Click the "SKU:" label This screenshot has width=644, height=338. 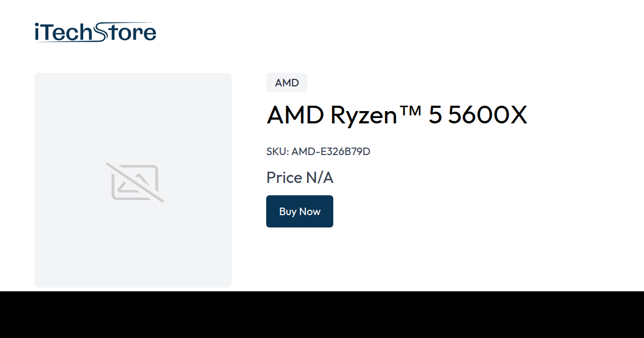tap(277, 151)
